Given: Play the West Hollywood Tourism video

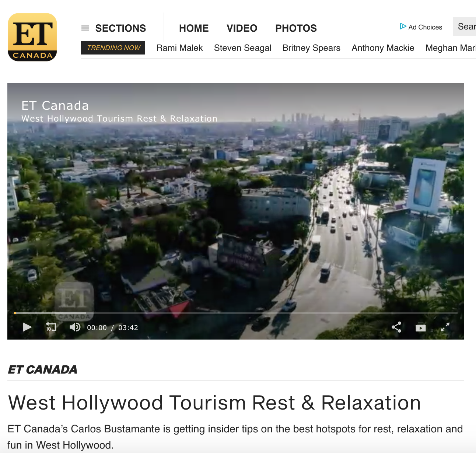Looking at the screenshot, I should pos(27,327).
